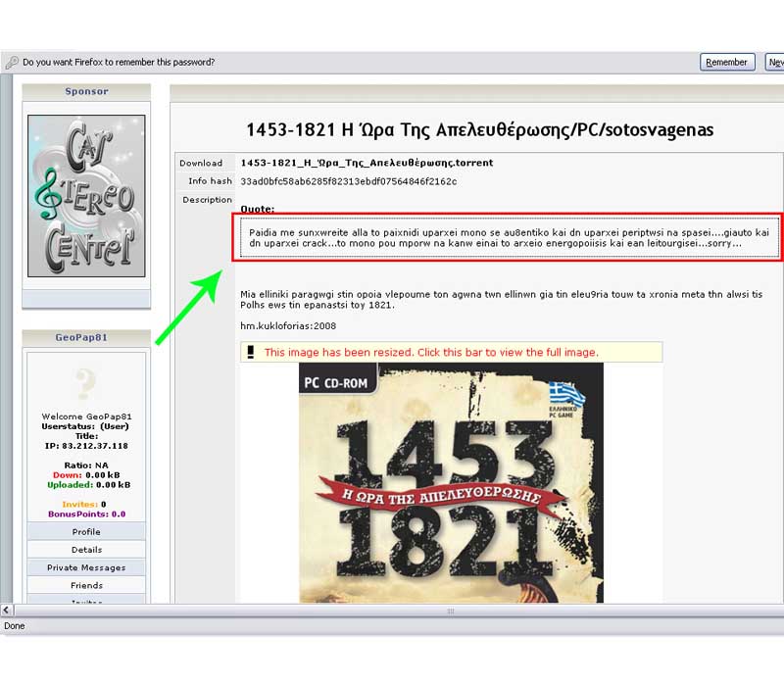Image resolution: width=784 pixels, height=686 pixels.
Task: Click the 'Down: 0.00 kB' text
Action: coord(86,475)
